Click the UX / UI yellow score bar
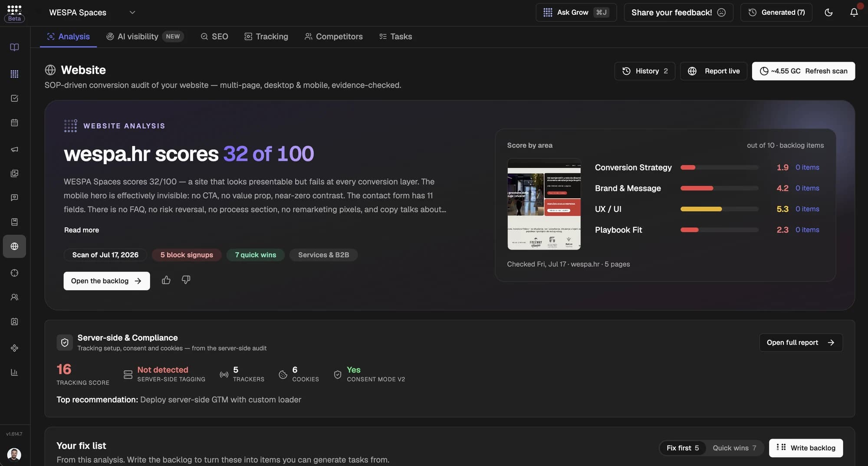Viewport: 868px width, 466px height. coord(719,209)
